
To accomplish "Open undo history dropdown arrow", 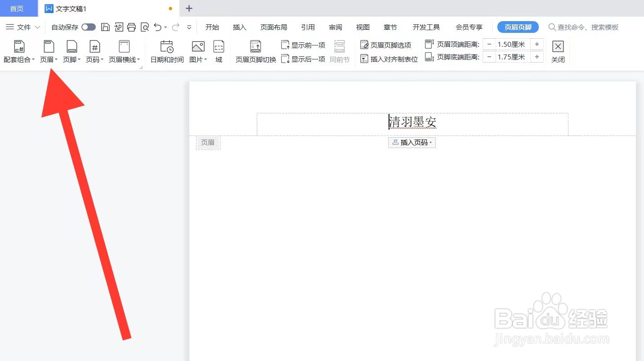I will click(x=165, y=27).
